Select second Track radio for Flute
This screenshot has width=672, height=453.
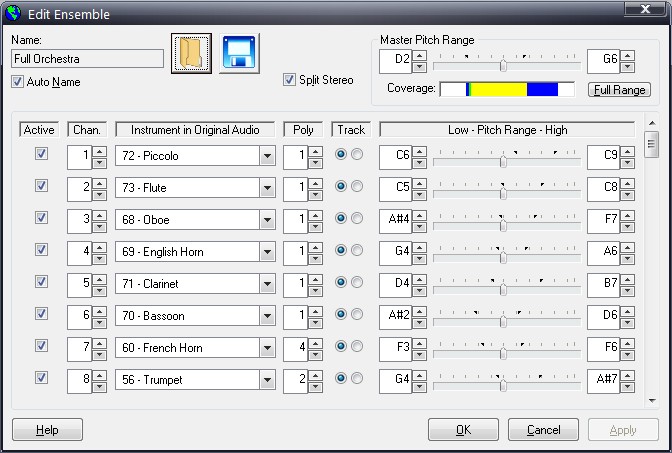[357, 187]
